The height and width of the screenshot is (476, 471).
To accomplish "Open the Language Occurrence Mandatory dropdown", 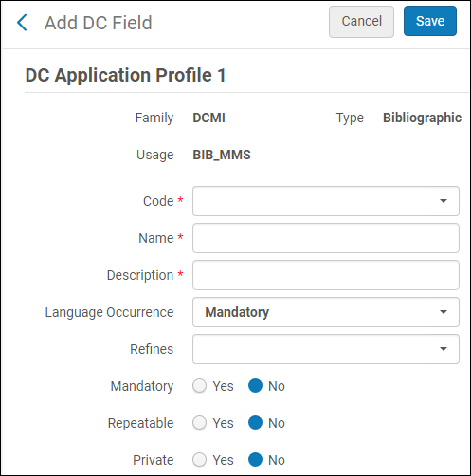I will coord(326,312).
